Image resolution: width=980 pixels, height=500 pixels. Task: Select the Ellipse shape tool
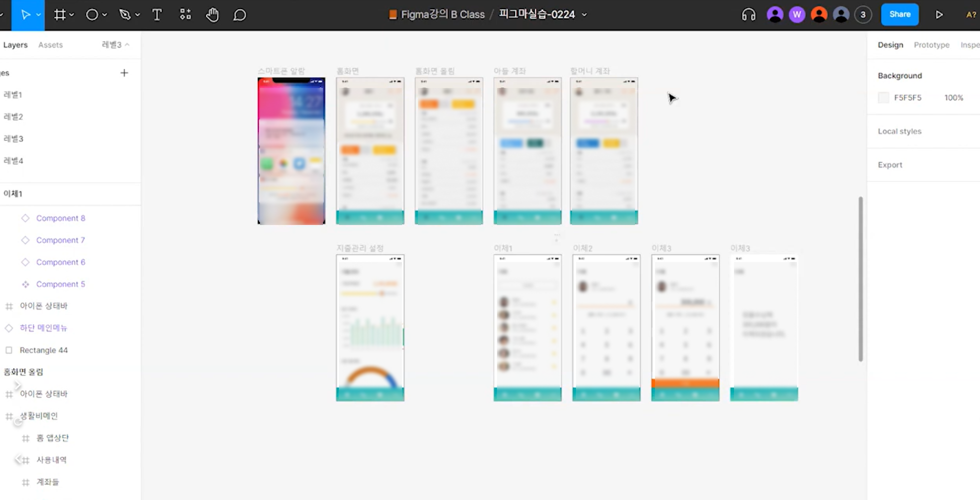coord(91,15)
